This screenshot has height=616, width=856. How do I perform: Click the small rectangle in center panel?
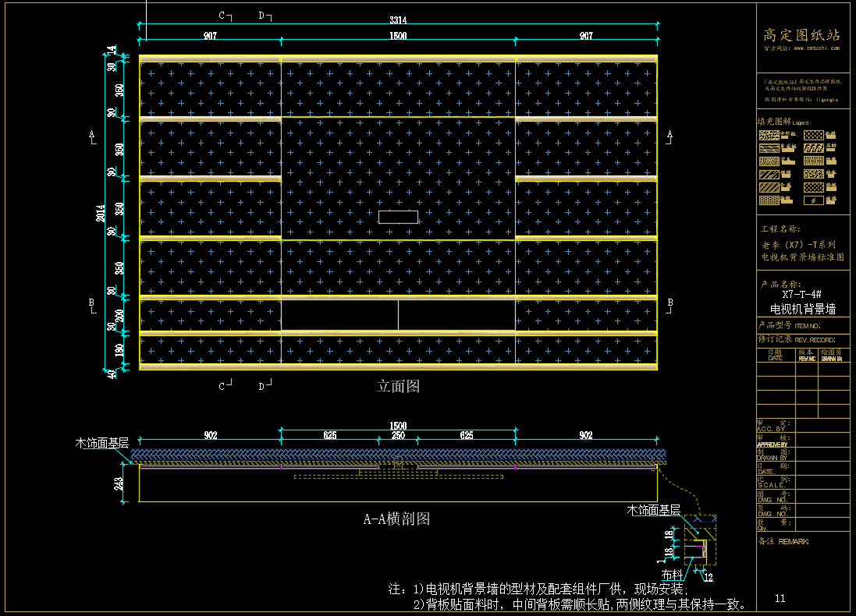[398, 217]
